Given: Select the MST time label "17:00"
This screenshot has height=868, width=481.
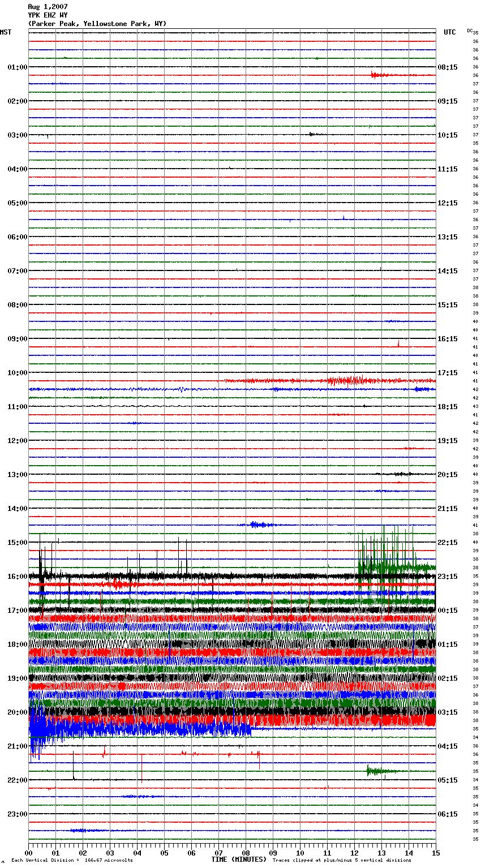Looking at the screenshot, I should [x=18, y=611].
